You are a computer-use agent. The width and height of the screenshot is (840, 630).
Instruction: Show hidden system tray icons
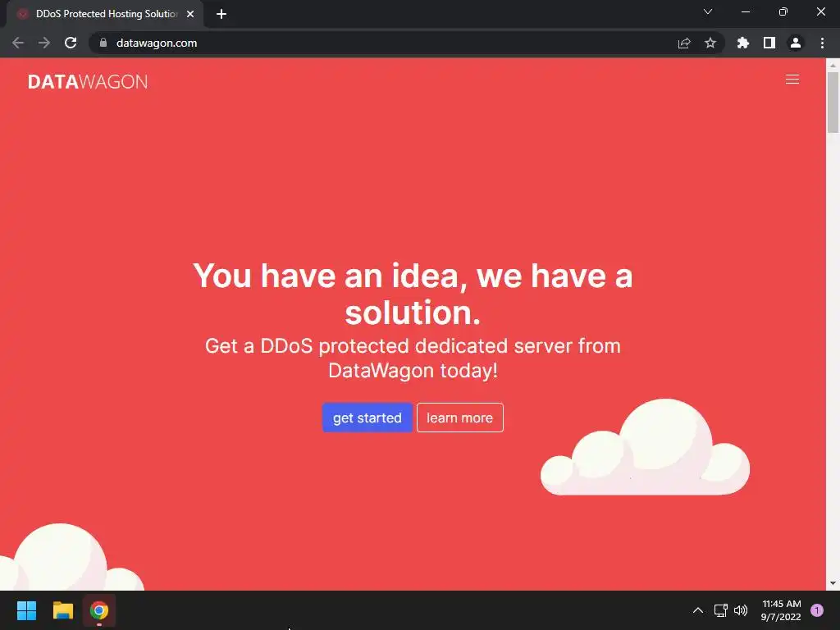pos(697,610)
